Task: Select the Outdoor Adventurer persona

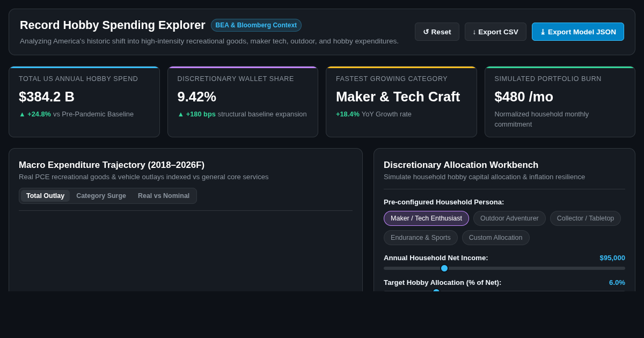Action: pos(509,218)
